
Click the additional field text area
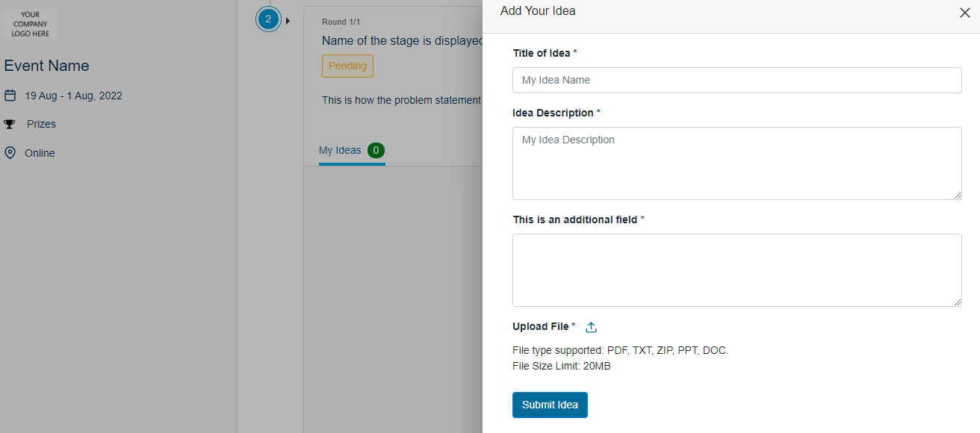(x=737, y=270)
